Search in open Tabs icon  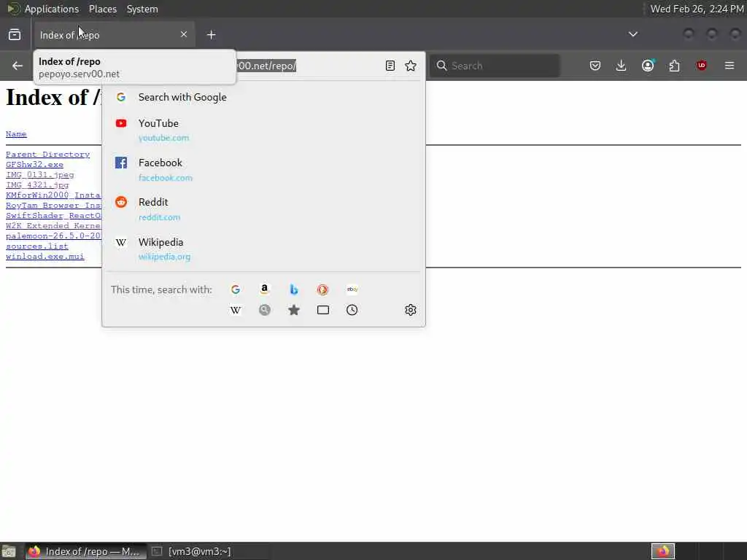323,310
